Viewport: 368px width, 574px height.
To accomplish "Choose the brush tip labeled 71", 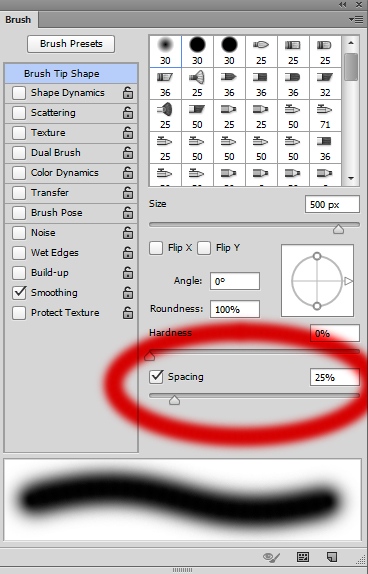I will point(325,115).
